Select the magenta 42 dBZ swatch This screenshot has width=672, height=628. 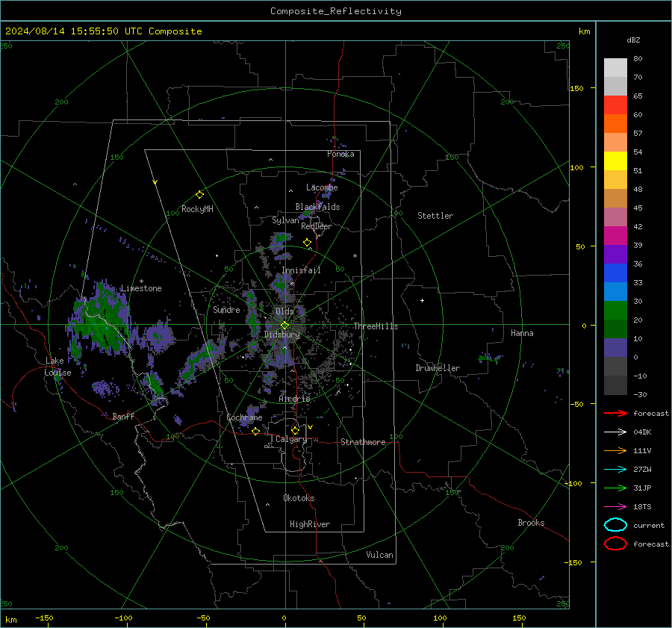(x=615, y=235)
